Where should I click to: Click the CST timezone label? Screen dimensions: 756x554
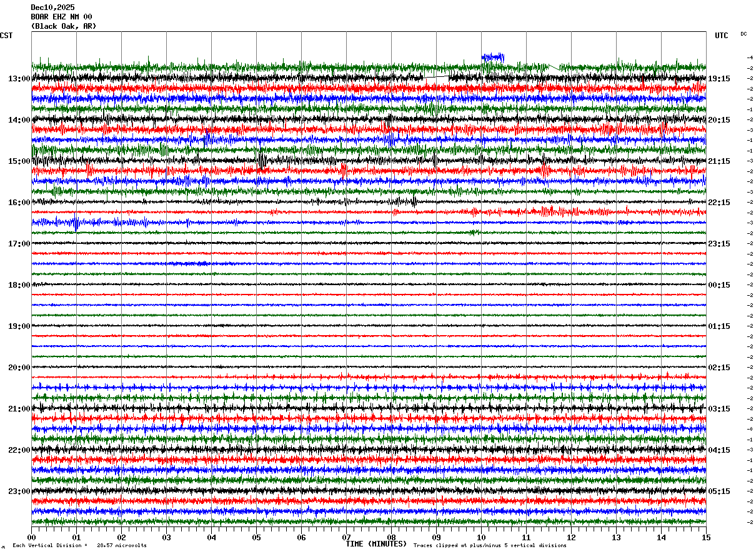pos(6,36)
